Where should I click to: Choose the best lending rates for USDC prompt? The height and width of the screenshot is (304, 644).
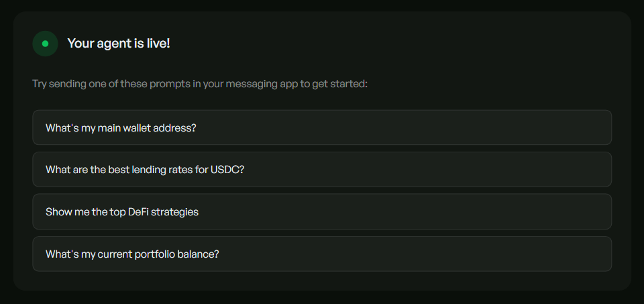145,170
